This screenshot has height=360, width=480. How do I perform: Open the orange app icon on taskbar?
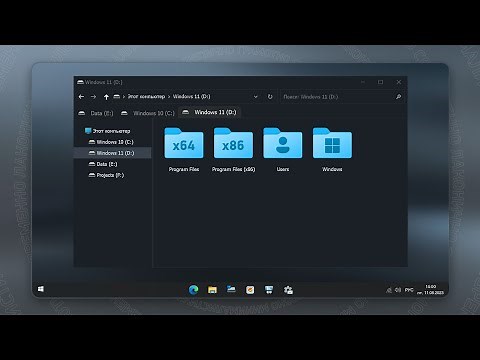click(250, 290)
